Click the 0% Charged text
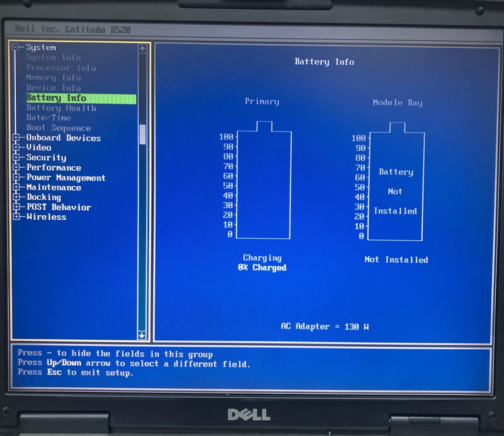The width and height of the screenshot is (504, 436). point(262,268)
